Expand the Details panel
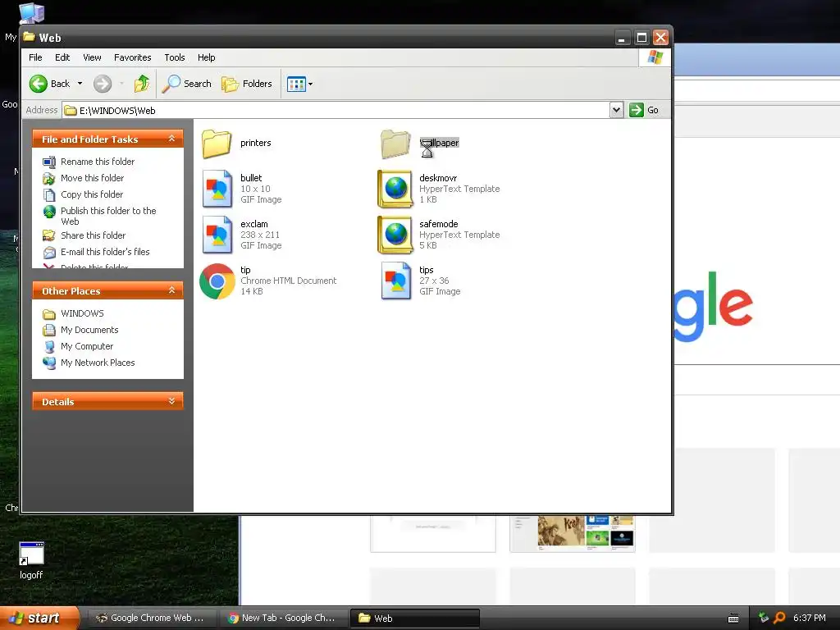This screenshot has width=840, height=630. [171, 401]
